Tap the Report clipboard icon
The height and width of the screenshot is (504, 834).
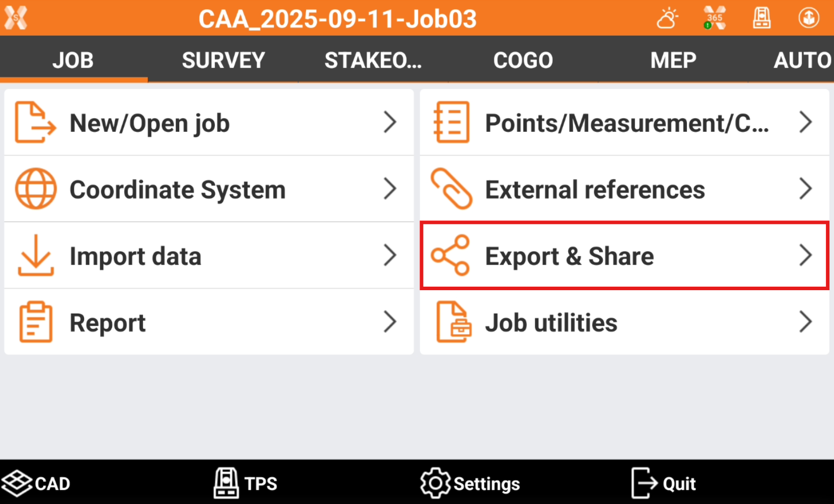pyautogui.click(x=36, y=322)
